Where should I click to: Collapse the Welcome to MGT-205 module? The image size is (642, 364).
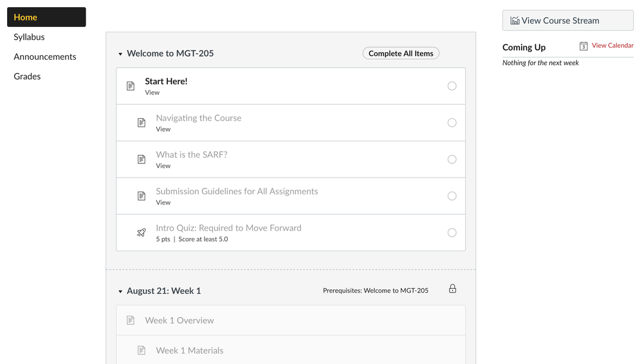click(120, 53)
